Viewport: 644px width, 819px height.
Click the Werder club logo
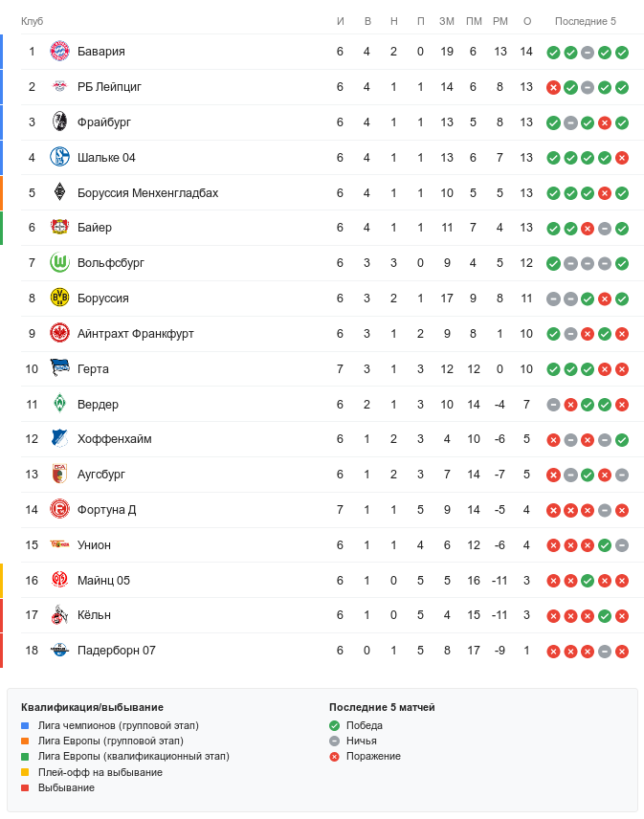point(60,404)
